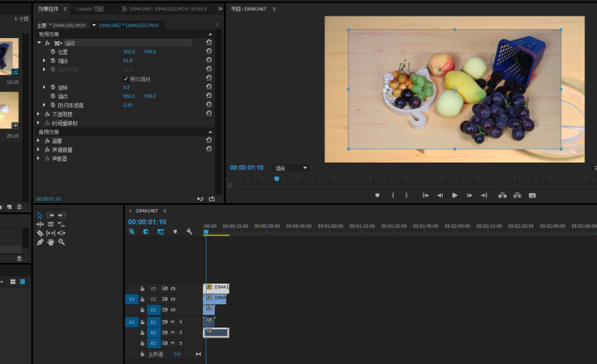The width and height of the screenshot is (597, 364).
Task: Step forward one frame
Action: 469,196
